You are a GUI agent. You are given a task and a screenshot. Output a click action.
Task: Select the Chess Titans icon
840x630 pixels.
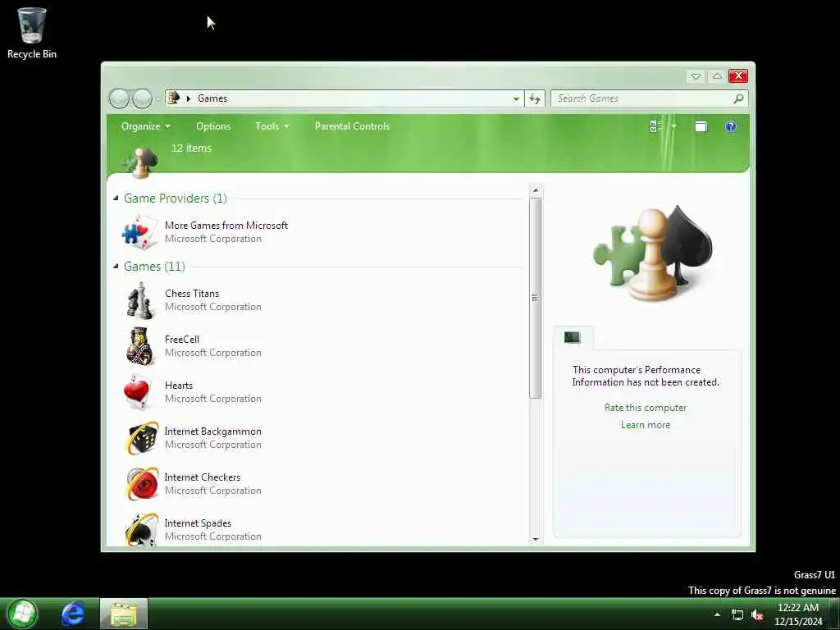(x=140, y=300)
